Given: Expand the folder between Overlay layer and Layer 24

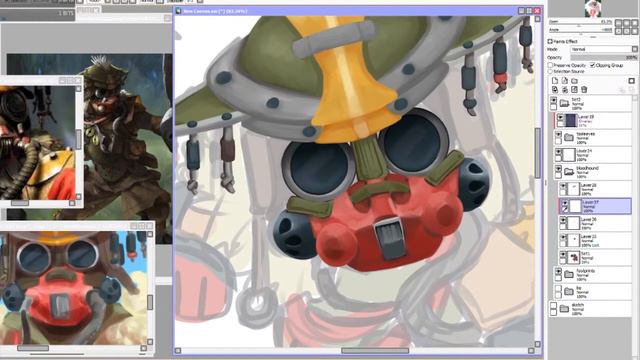Looking at the screenshot, I should pos(569,138).
